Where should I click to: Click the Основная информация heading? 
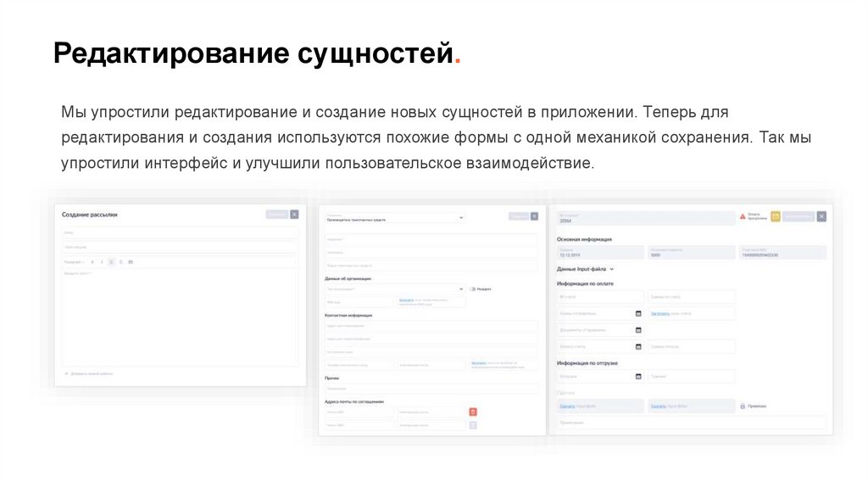pos(584,239)
